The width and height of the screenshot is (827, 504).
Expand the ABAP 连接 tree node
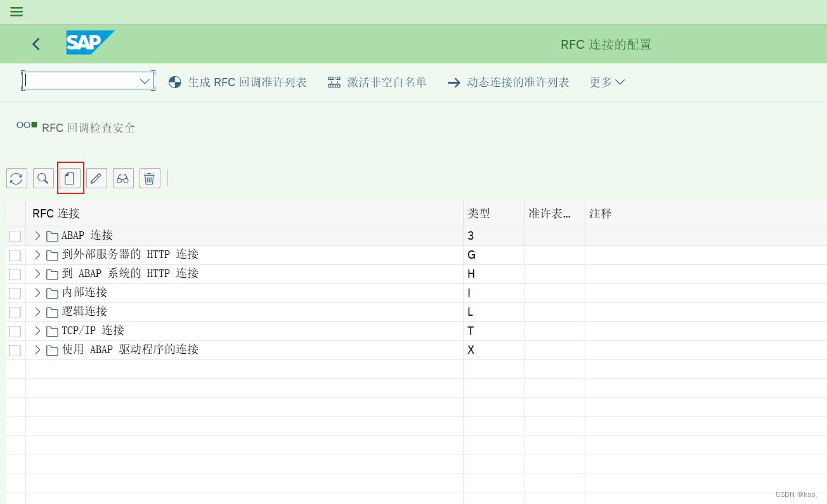[37, 235]
